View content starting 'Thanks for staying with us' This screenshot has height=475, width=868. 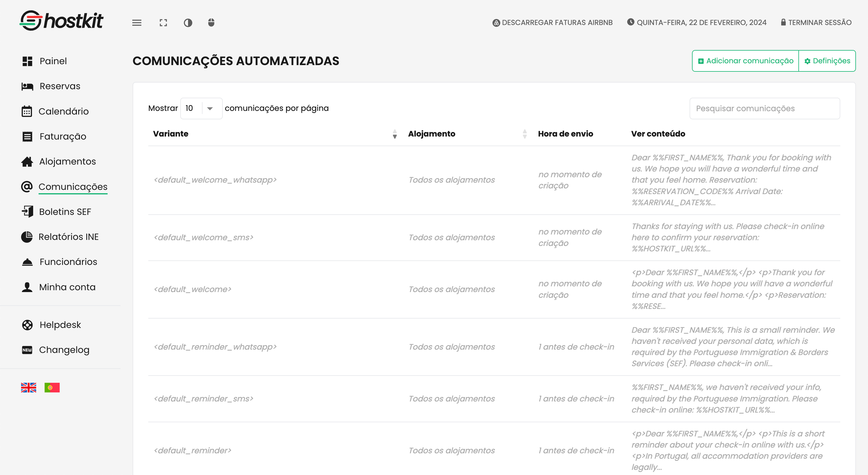pyautogui.click(x=728, y=237)
